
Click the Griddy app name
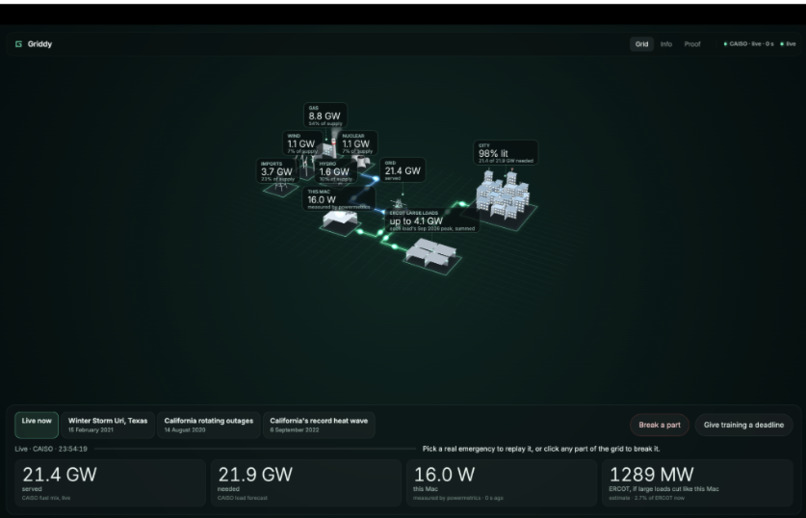tap(40, 44)
